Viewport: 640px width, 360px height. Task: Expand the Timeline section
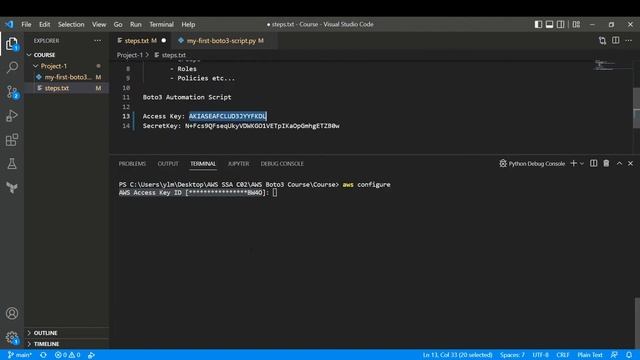pyautogui.click(x=67, y=344)
